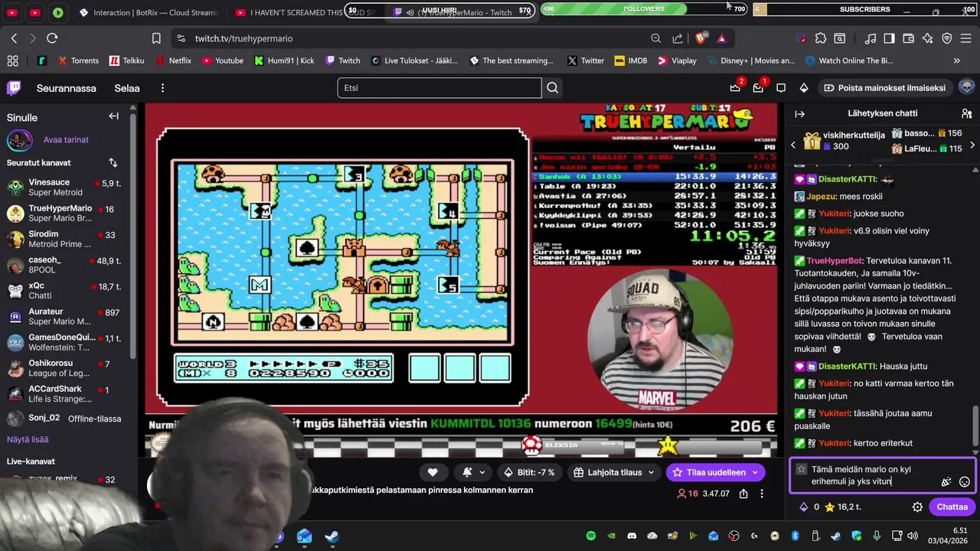The image size is (980, 551).
Task: Open user avatar menu in Twitch header
Action: (x=966, y=87)
